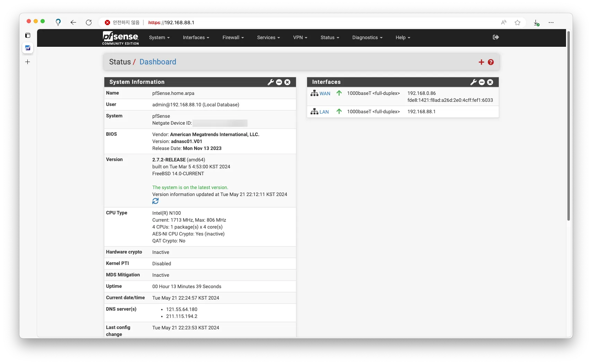Click the Current date/time value
Screen dimensions: 592x364
click(186, 298)
